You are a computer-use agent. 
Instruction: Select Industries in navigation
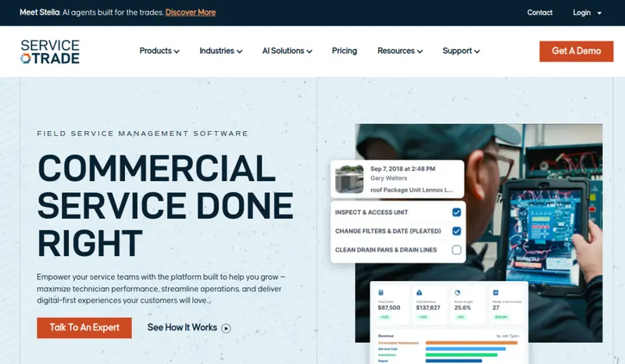[216, 51]
